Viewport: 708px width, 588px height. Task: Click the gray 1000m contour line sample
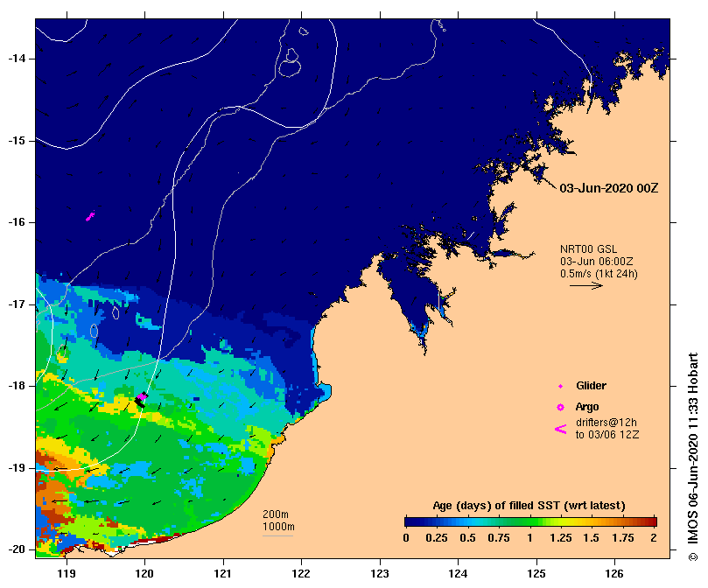(277, 536)
